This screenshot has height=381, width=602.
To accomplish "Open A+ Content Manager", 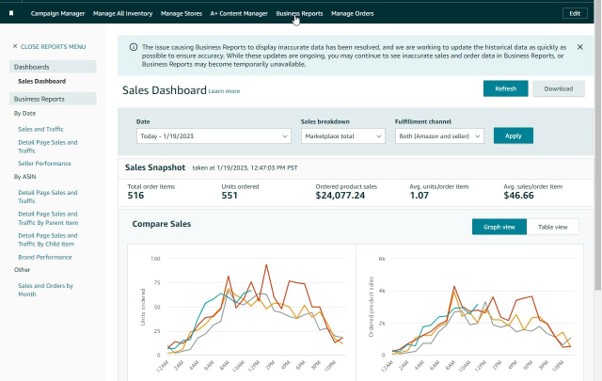I will point(239,13).
